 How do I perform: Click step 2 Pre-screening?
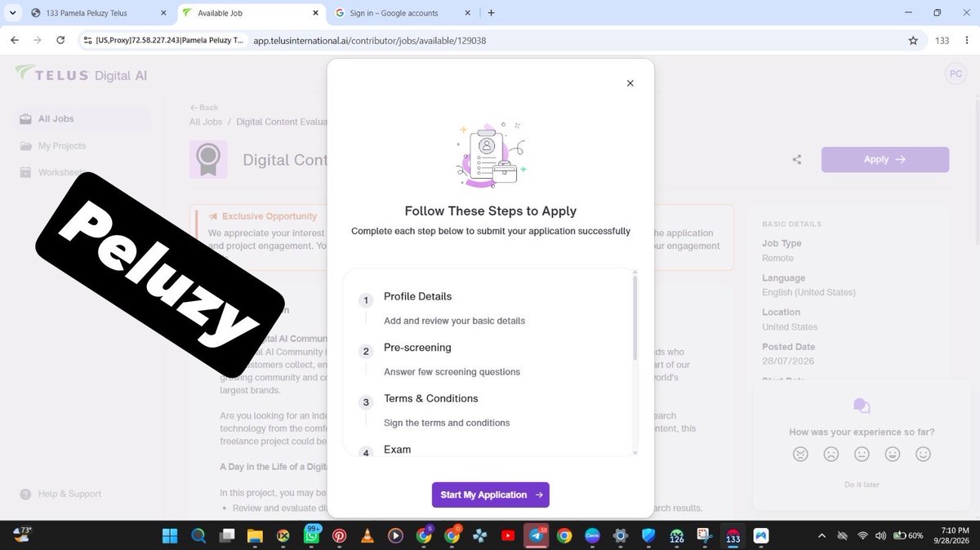click(x=417, y=348)
